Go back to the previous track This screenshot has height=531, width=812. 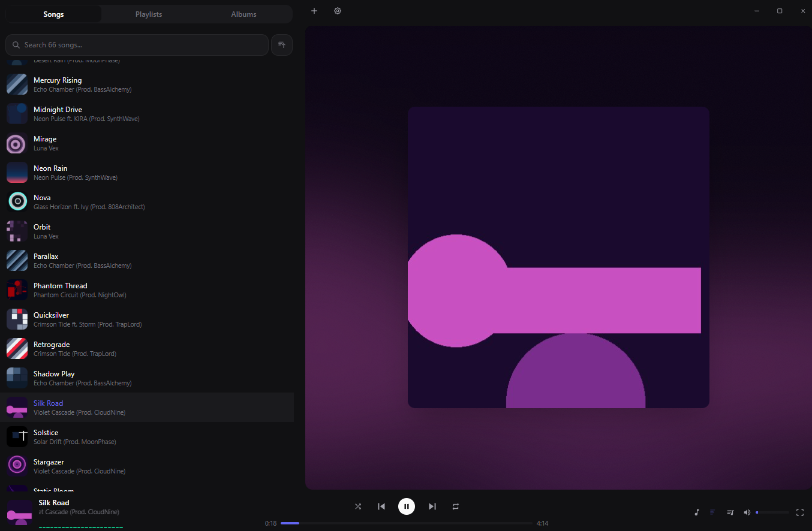click(381, 506)
